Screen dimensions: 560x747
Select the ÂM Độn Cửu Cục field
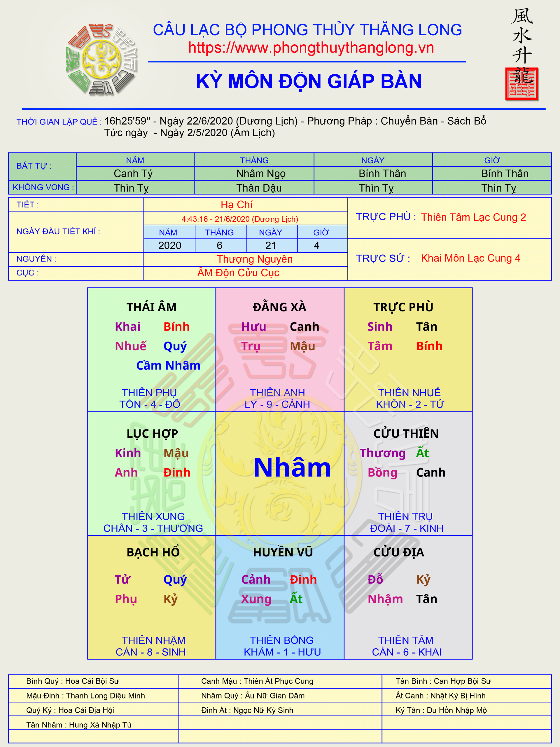tap(238, 273)
